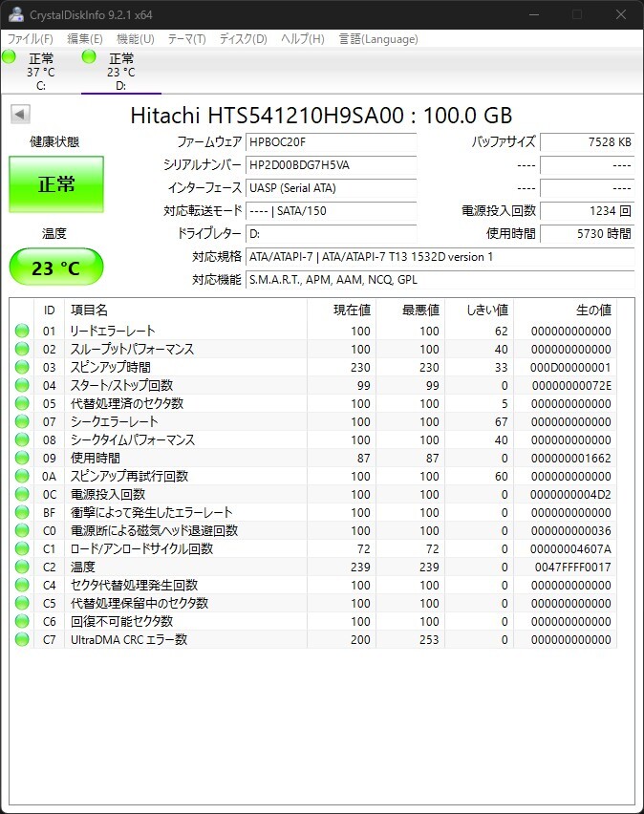Click status dot for ID BF row

(22, 512)
